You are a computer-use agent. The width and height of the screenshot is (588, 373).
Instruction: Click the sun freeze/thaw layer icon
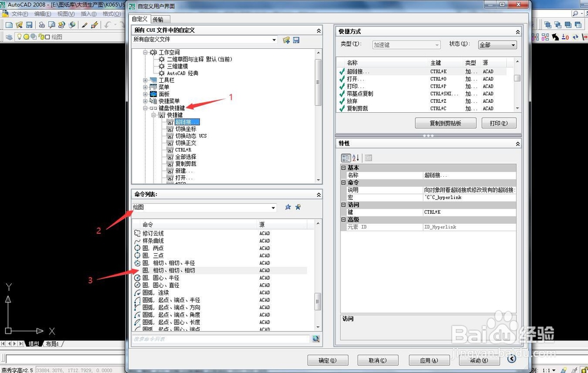pyautogui.click(x=26, y=36)
